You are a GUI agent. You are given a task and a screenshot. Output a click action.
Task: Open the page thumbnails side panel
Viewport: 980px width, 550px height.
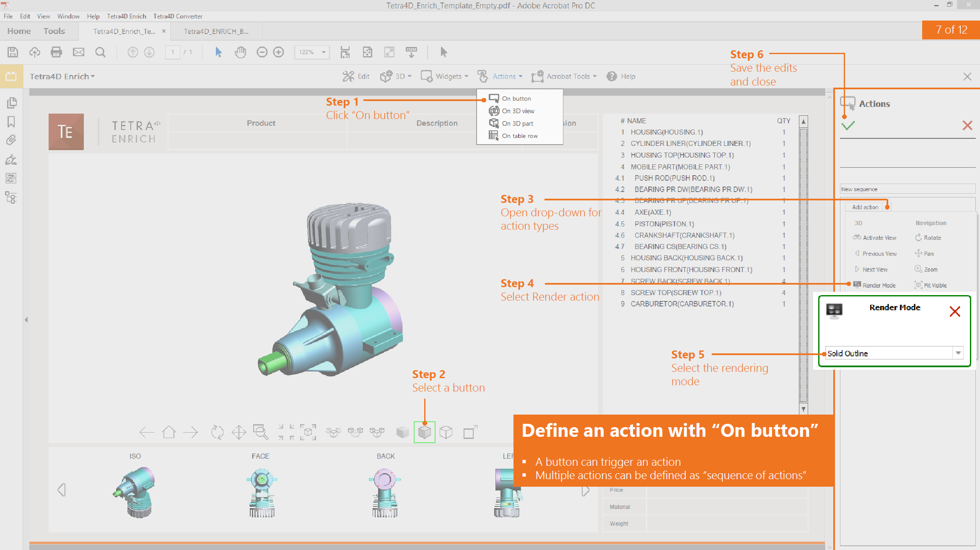(x=11, y=103)
